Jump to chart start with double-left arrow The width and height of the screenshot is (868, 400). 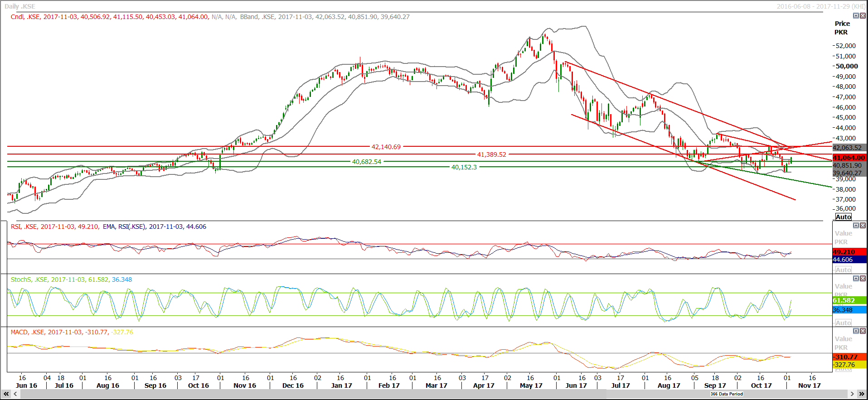[x=6, y=394]
